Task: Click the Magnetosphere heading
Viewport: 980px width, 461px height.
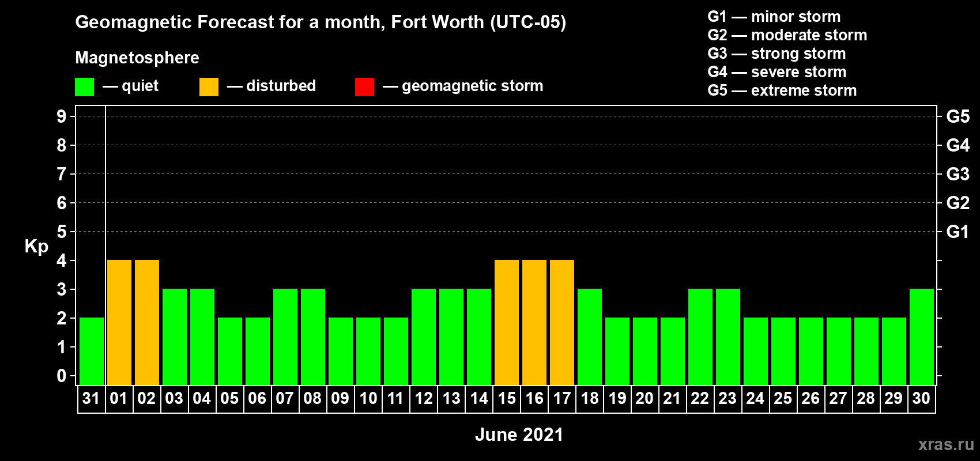Action: pos(137,58)
